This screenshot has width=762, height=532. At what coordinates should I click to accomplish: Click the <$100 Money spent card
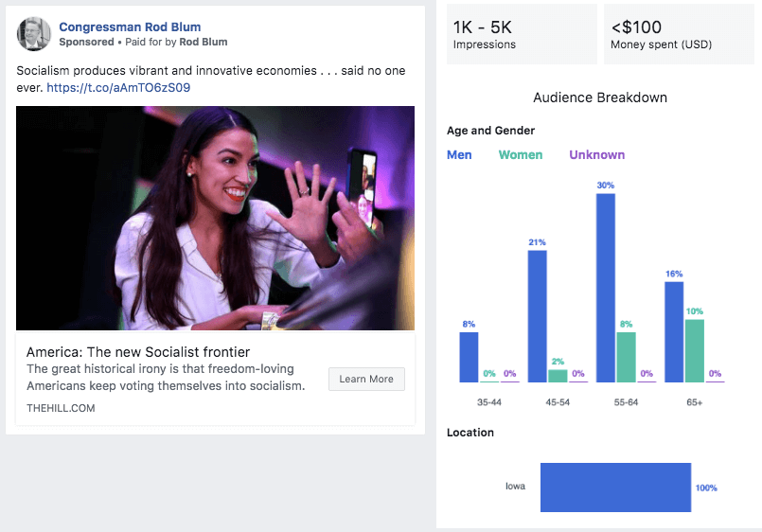(678, 34)
